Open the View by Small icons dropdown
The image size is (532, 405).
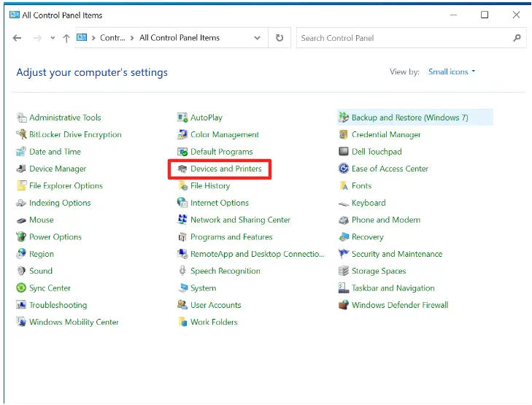click(452, 72)
